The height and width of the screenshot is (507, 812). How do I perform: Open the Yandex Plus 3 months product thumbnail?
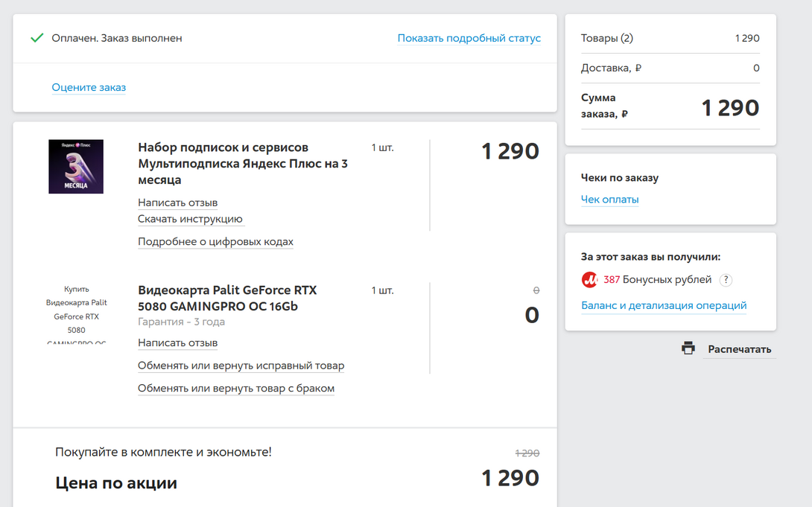[x=76, y=167]
